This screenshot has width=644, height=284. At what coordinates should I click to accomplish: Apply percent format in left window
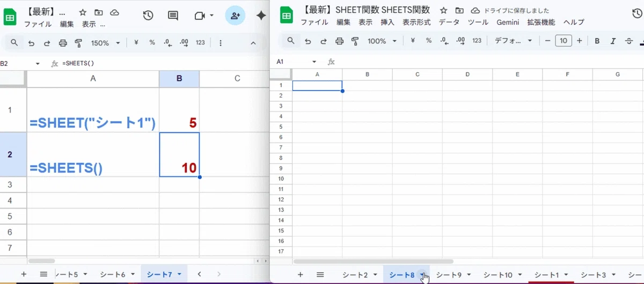152,43
